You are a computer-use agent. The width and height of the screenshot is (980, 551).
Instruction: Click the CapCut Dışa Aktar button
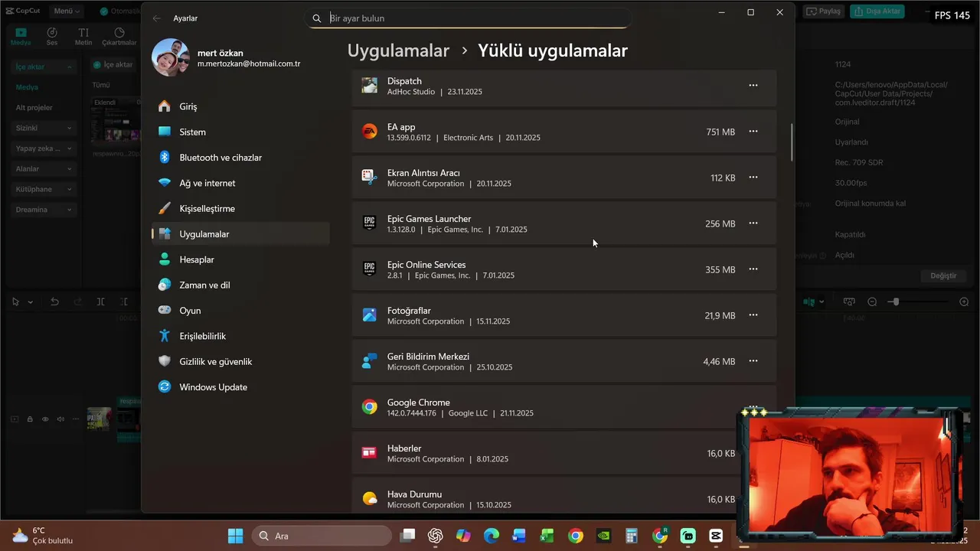point(877,11)
